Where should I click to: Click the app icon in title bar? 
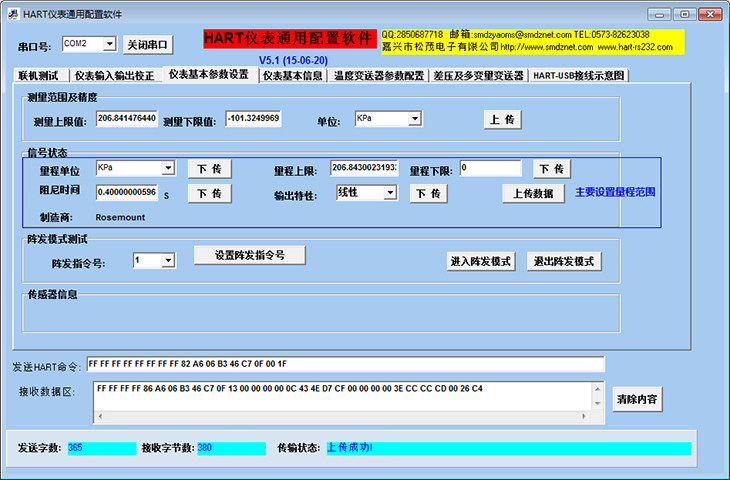(14, 14)
